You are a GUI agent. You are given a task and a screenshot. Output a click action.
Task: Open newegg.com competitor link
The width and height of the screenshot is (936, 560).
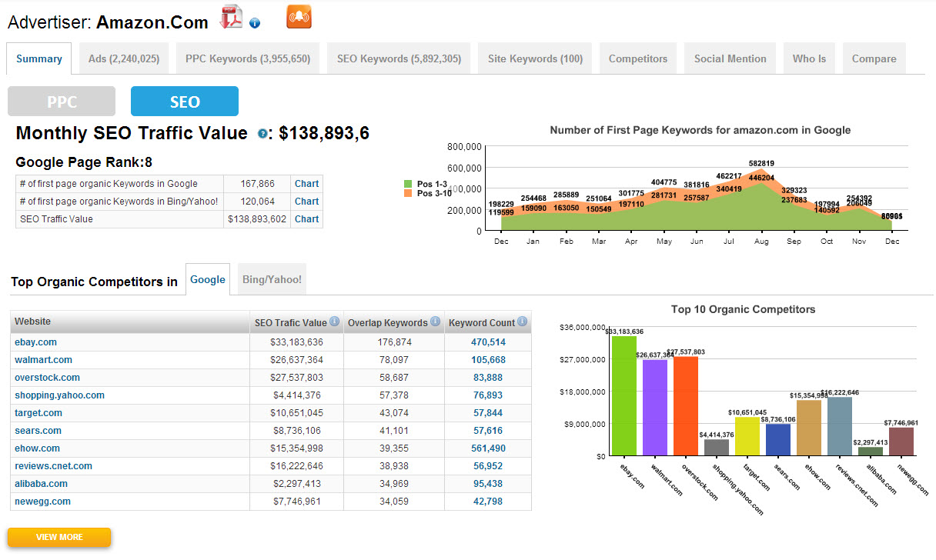point(42,502)
